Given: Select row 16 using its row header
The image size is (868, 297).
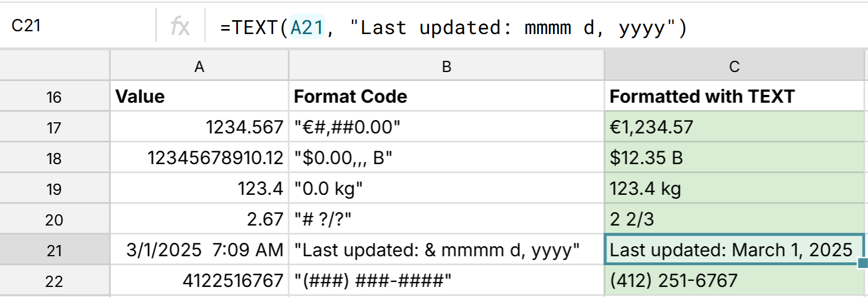Looking at the screenshot, I should pyautogui.click(x=54, y=97).
